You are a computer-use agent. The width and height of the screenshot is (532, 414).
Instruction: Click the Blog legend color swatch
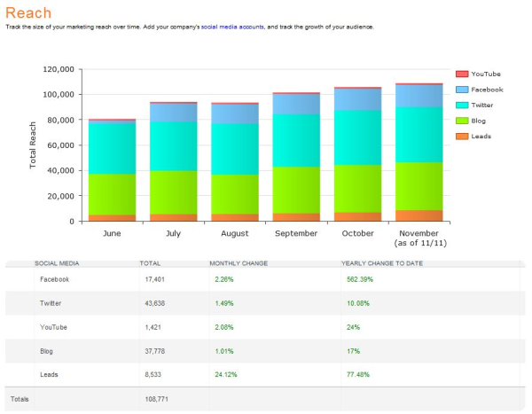coord(462,120)
